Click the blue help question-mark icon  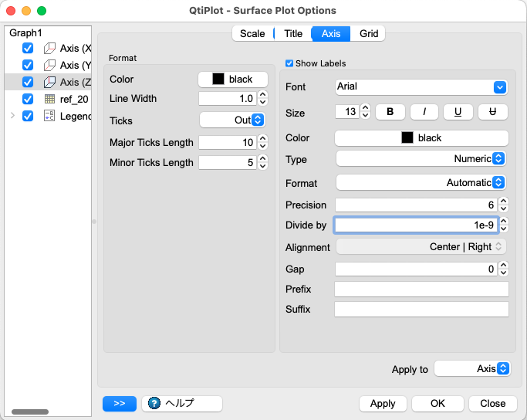coord(154,403)
